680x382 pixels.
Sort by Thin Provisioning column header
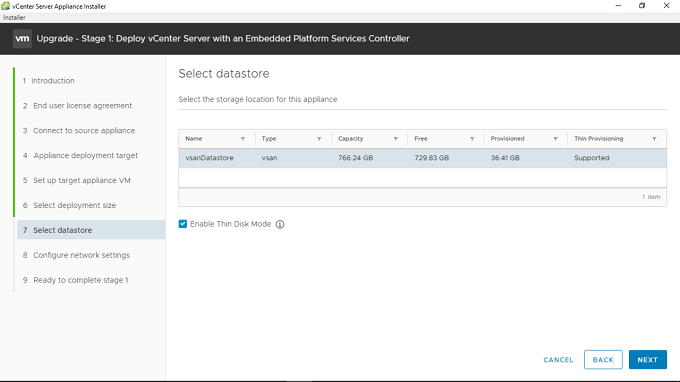pos(598,139)
